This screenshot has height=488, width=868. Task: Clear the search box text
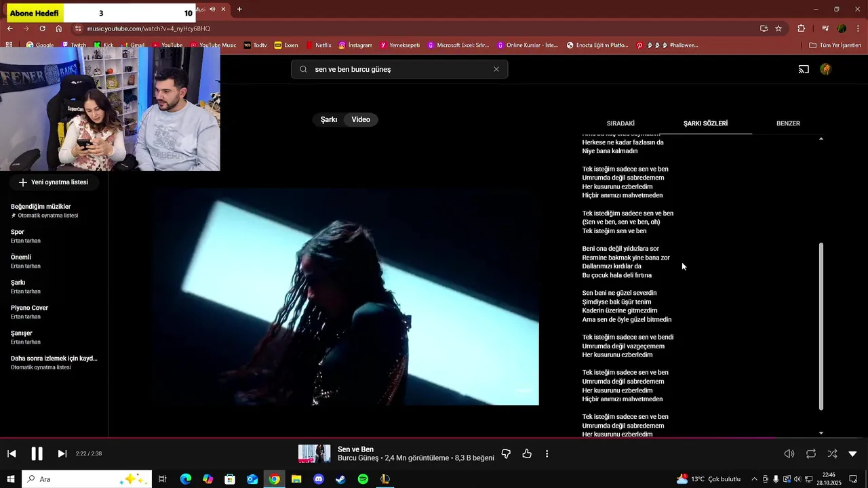(496, 69)
